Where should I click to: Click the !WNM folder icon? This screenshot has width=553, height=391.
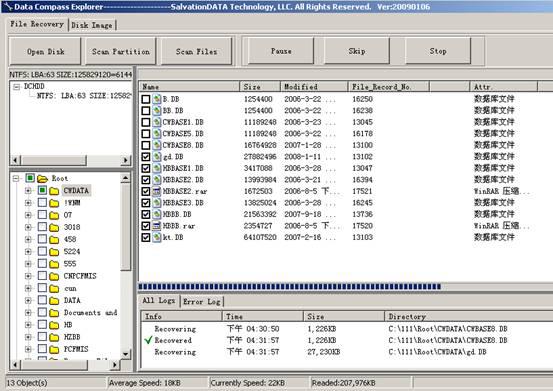click(54, 203)
